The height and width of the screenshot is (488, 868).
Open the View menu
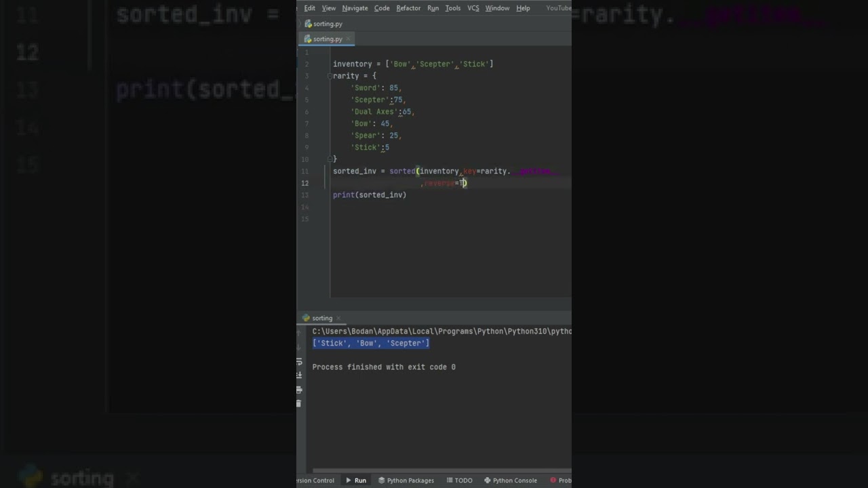(329, 8)
